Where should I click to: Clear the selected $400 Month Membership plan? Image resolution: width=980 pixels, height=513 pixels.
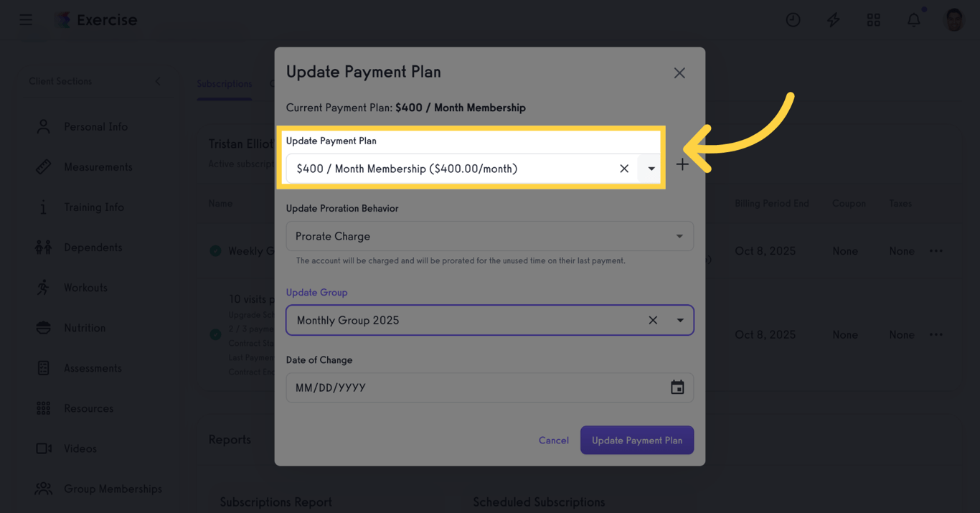[624, 168]
